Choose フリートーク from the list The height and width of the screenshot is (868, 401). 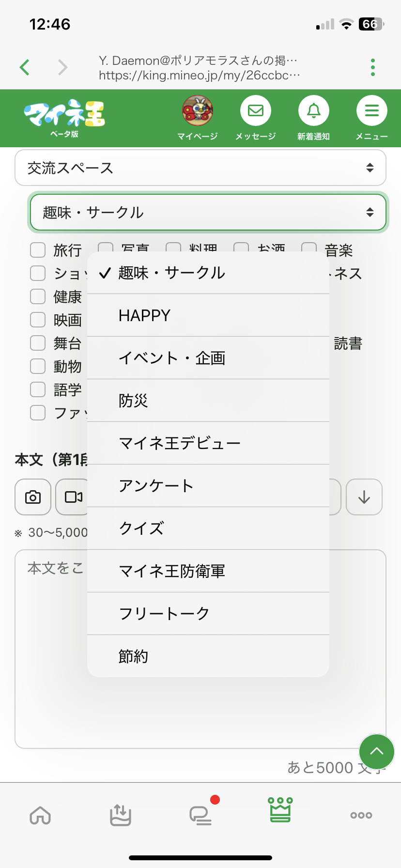pos(164,614)
